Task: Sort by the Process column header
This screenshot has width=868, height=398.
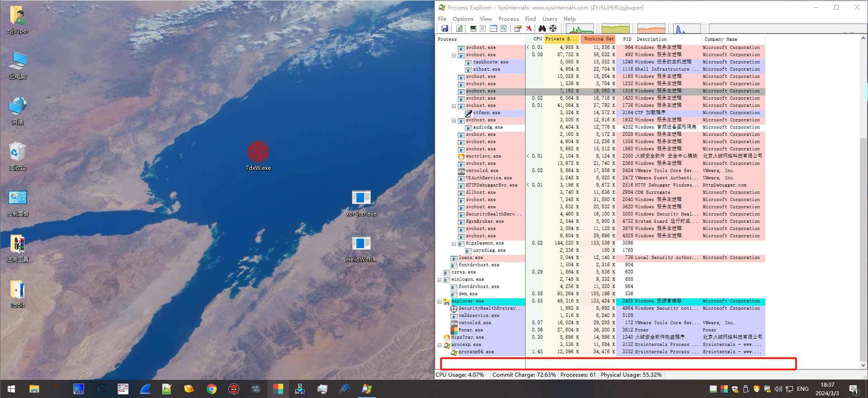Action: coord(480,39)
